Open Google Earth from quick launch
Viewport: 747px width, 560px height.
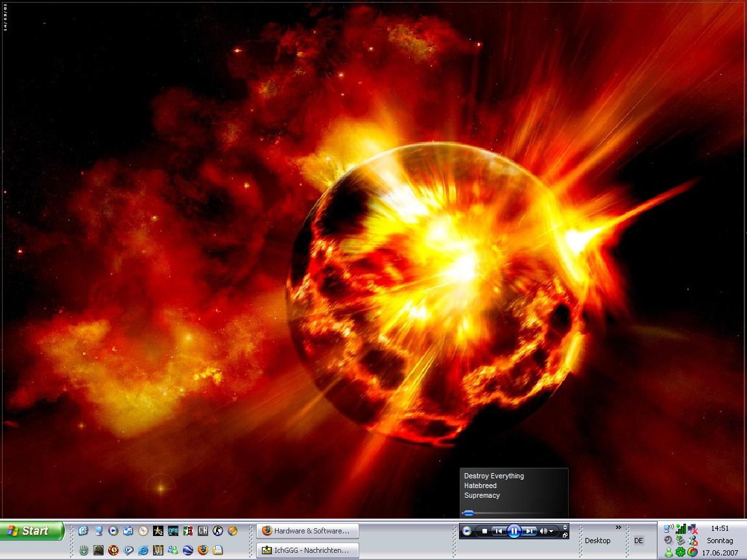[188, 550]
